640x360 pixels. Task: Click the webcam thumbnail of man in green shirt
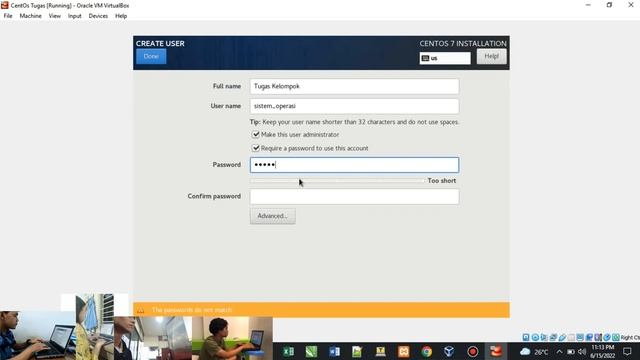tap(232, 338)
